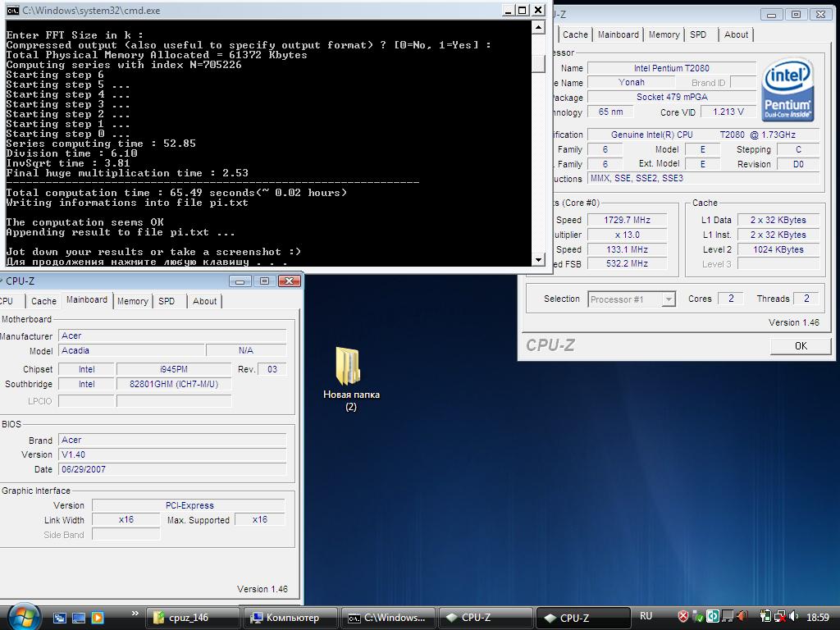Click the Intel Pentium logo in CPU-Z
The image size is (840, 630).
pyautogui.click(x=787, y=89)
